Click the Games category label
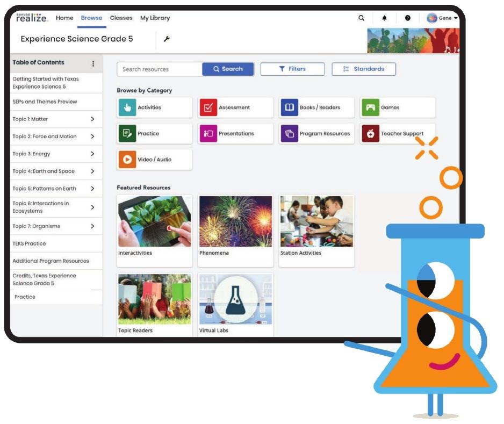The image size is (504, 424). point(390,107)
